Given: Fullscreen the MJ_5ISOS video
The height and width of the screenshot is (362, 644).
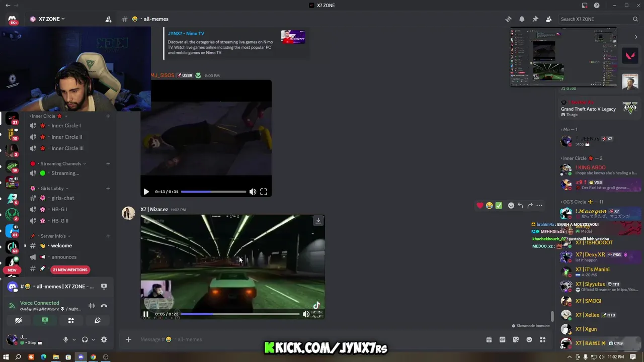Looking at the screenshot, I should [x=264, y=192].
